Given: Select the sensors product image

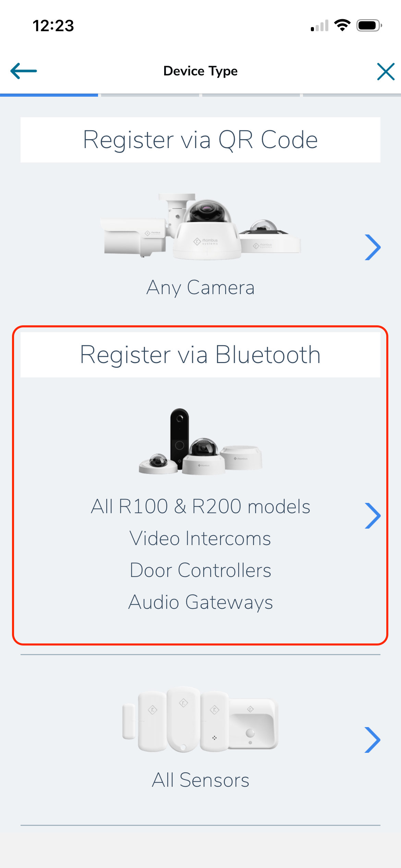Looking at the screenshot, I should pyautogui.click(x=200, y=720).
